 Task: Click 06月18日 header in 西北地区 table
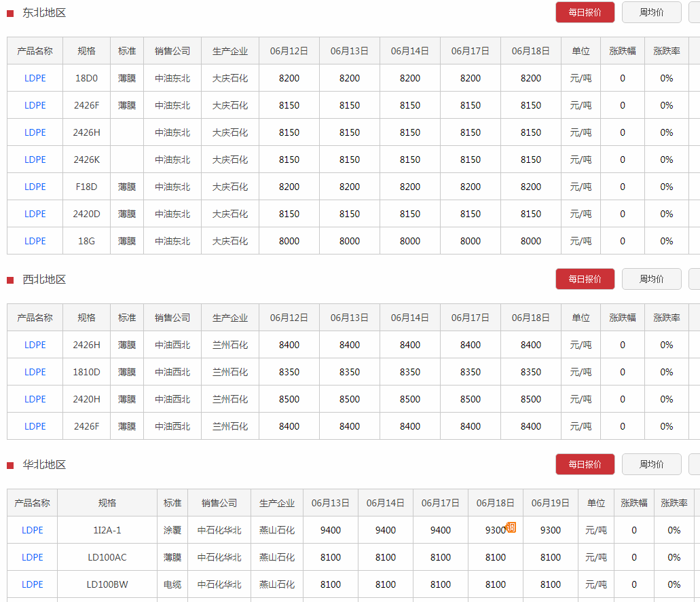(x=531, y=318)
